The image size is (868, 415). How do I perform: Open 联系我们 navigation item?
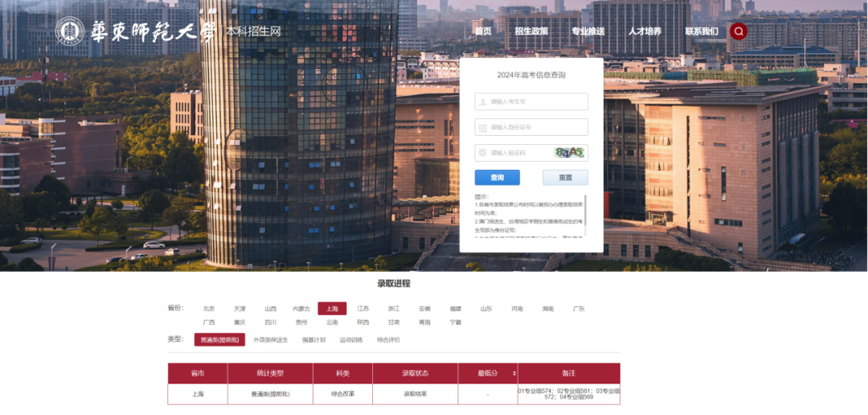point(702,31)
